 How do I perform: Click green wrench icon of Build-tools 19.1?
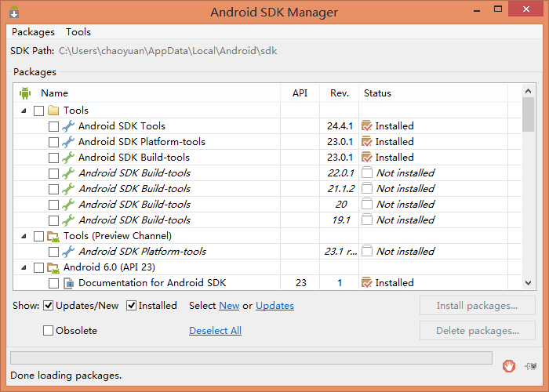pos(68,220)
